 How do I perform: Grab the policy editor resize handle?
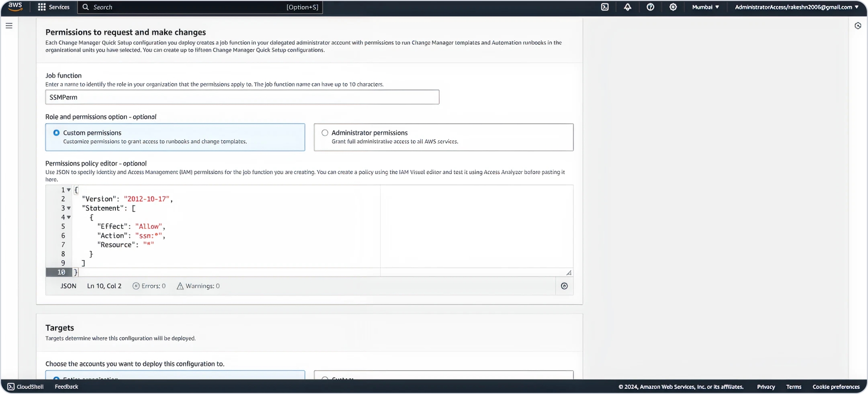[x=569, y=273]
